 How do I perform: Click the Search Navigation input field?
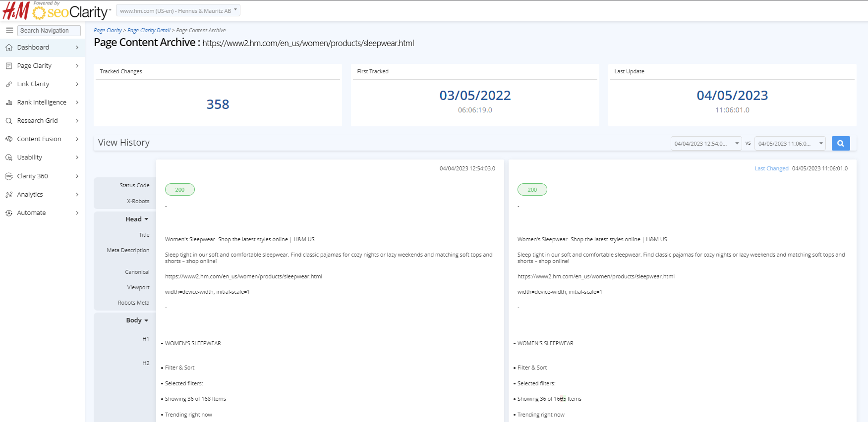coord(49,31)
